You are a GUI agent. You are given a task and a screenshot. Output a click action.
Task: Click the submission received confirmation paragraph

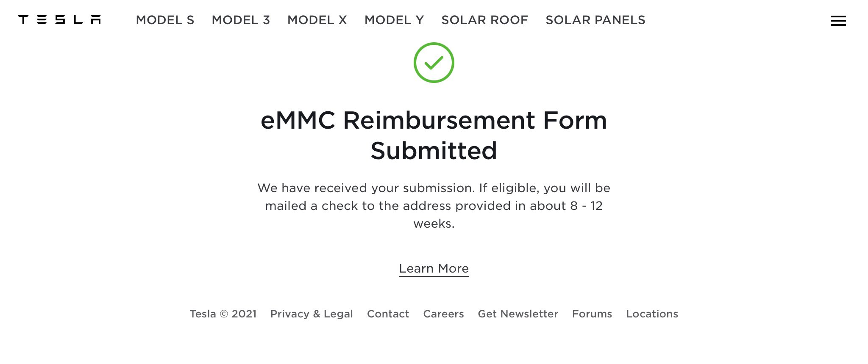(434, 206)
